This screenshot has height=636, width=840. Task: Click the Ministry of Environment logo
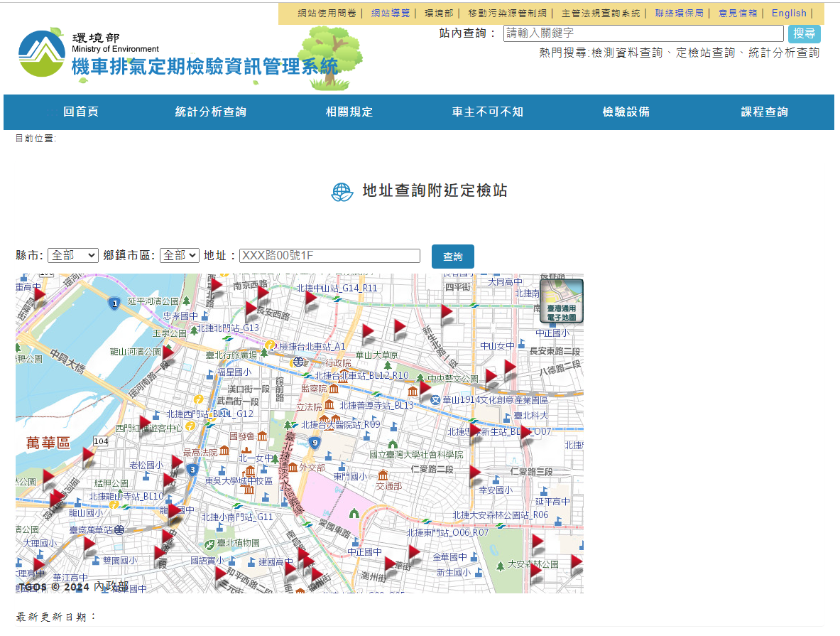43,53
